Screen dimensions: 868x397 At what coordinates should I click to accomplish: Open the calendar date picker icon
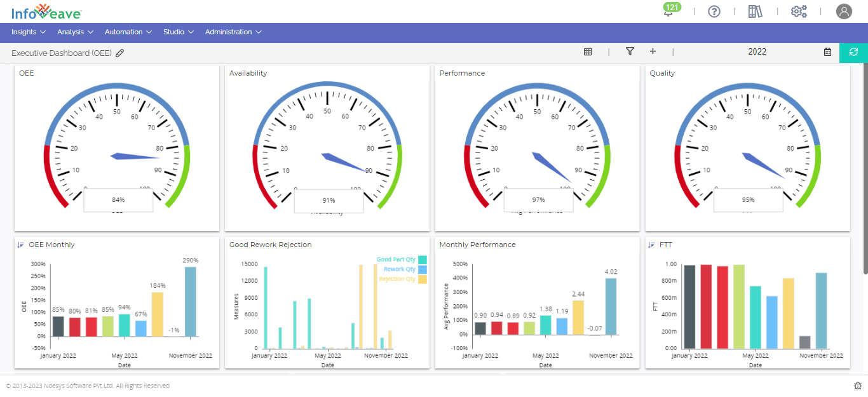point(827,52)
